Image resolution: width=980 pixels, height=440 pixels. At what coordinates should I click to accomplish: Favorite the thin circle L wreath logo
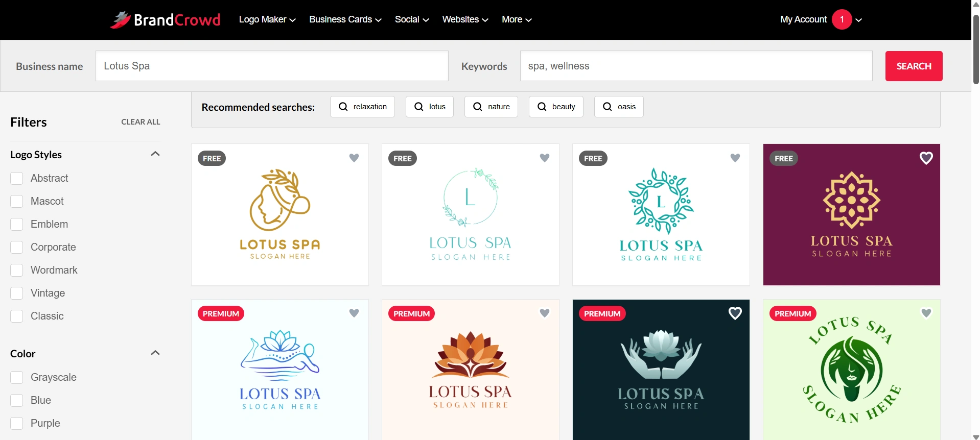545,158
